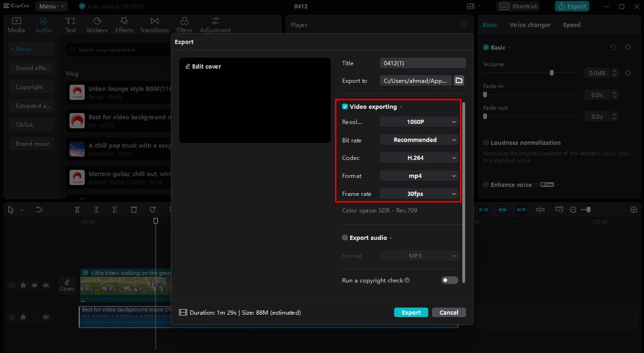Click the preview axis icon in timeline toolbar
Screen dimensions: 644x353
coord(540,209)
